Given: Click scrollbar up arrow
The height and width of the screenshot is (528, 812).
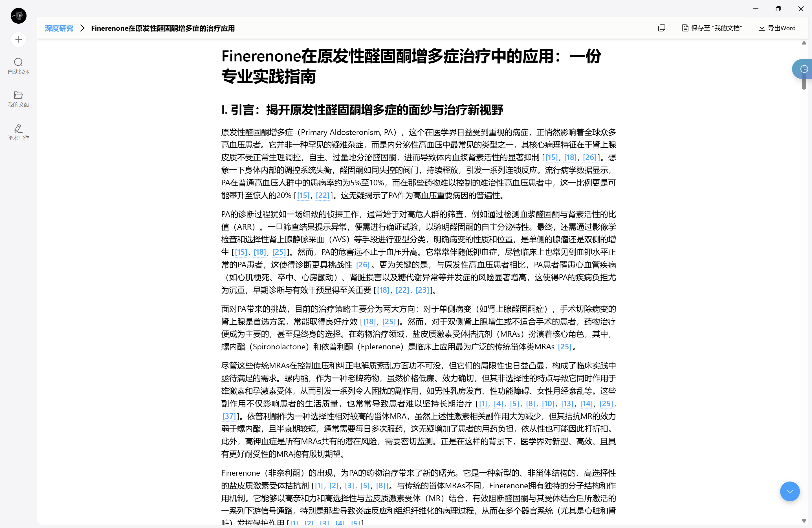Looking at the screenshot, I should [804, 43].
